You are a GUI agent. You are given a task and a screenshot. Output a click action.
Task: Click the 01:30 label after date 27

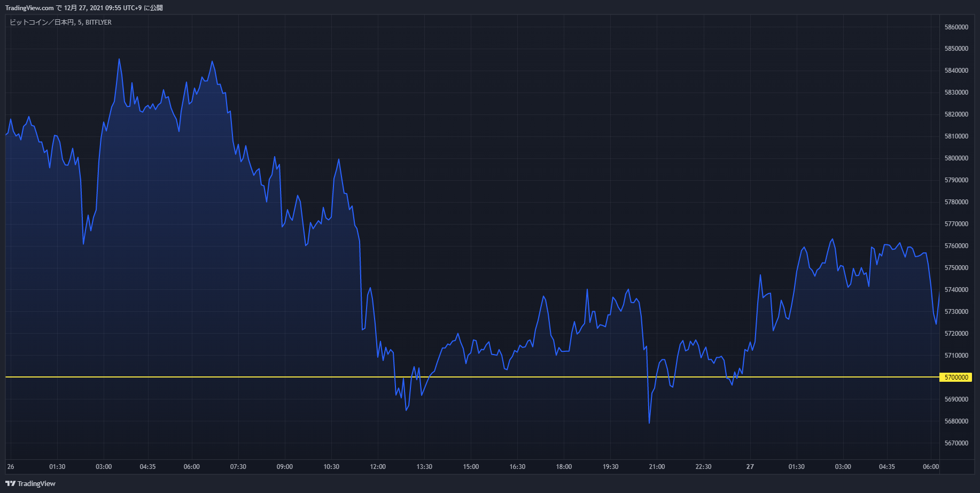(796, 467)
